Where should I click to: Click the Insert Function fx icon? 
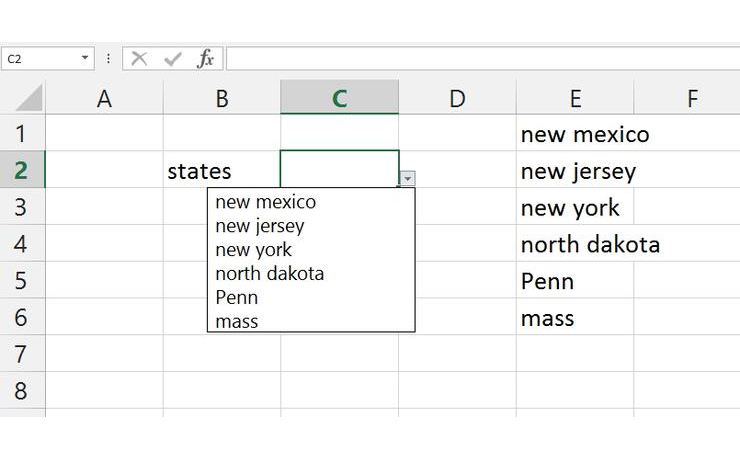(205, 59)
